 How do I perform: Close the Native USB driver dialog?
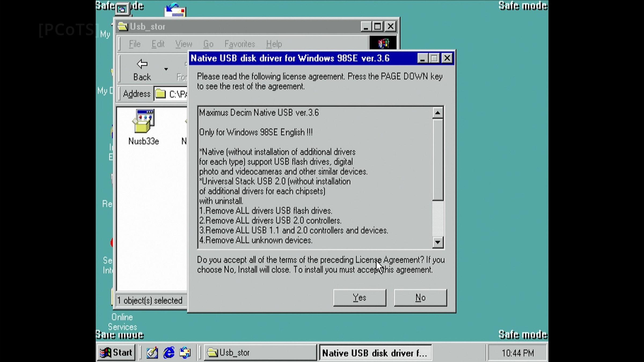coord(447,58)
